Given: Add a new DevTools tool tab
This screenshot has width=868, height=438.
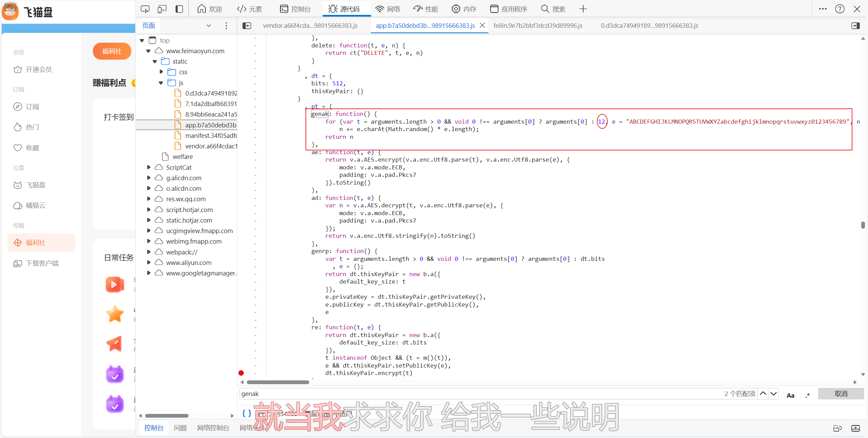Looking at the screenshot, I should (x=583, y=9).
